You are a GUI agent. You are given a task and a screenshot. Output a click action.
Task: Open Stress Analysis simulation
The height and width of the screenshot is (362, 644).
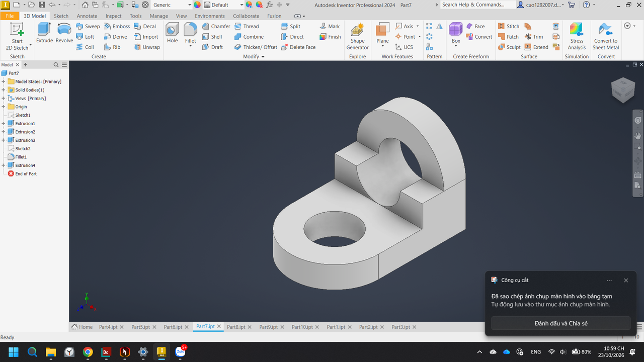(x=577, y=37)
